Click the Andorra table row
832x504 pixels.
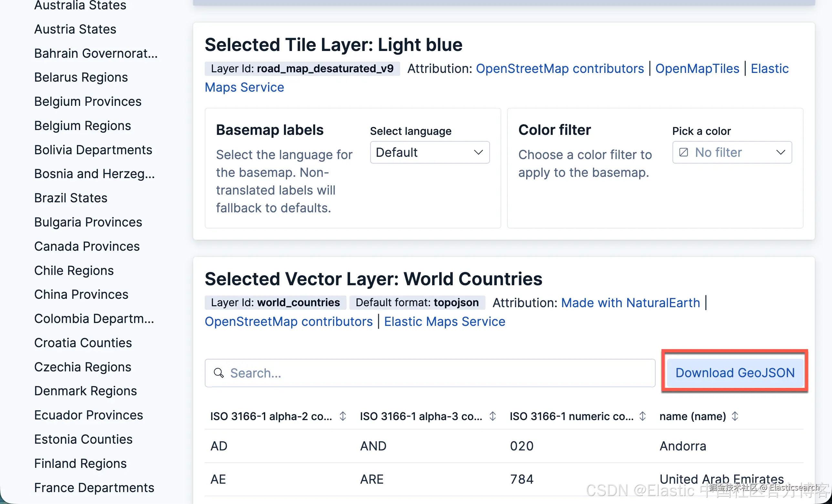coord(503,446)
